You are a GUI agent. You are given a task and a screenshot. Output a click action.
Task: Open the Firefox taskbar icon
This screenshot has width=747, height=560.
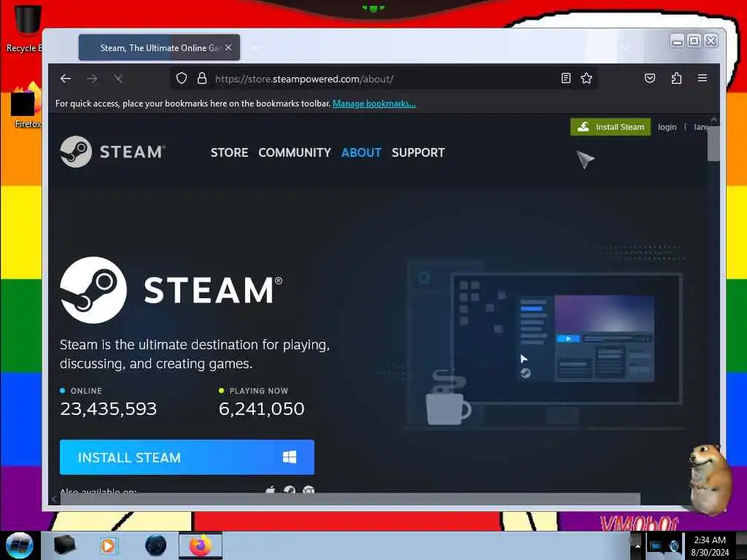(x=201, y=545)
